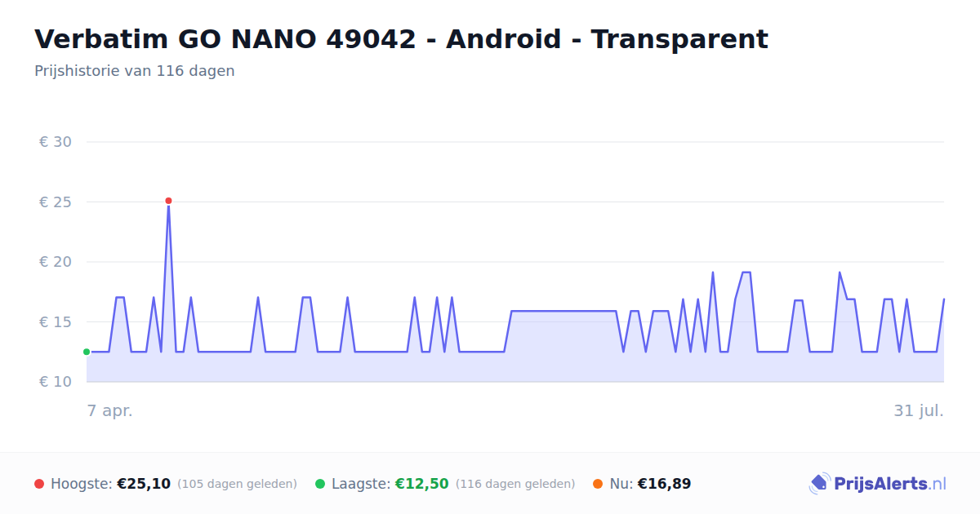Viewport: 980px width, 514px height.
Task: Click the red Hoogste legend dot
Action: click(x=39, y=484)
